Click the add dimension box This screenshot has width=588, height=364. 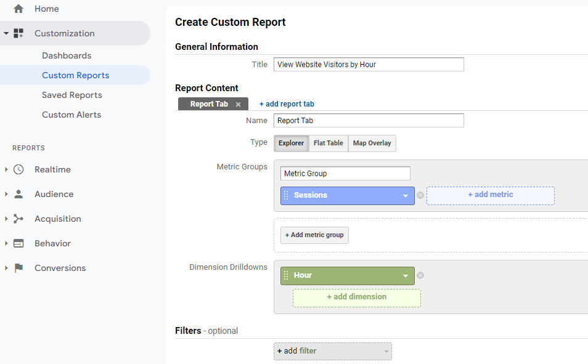click(x=357, y=298)
